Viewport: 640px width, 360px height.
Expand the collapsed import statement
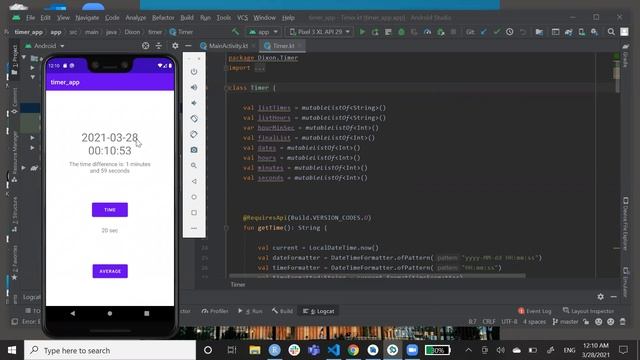coord(260,68)
